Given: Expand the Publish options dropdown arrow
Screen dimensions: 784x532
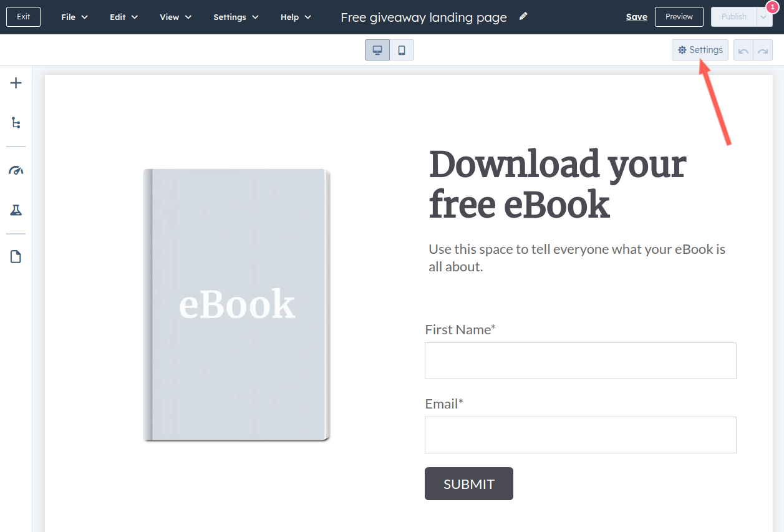Looking at the screenshot, I should pyautogui.click(x=764, y=17).
